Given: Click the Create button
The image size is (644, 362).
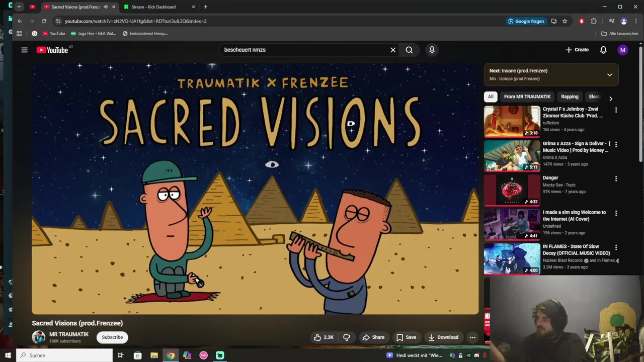Looking at the screenshot, I should coord(577,50).
